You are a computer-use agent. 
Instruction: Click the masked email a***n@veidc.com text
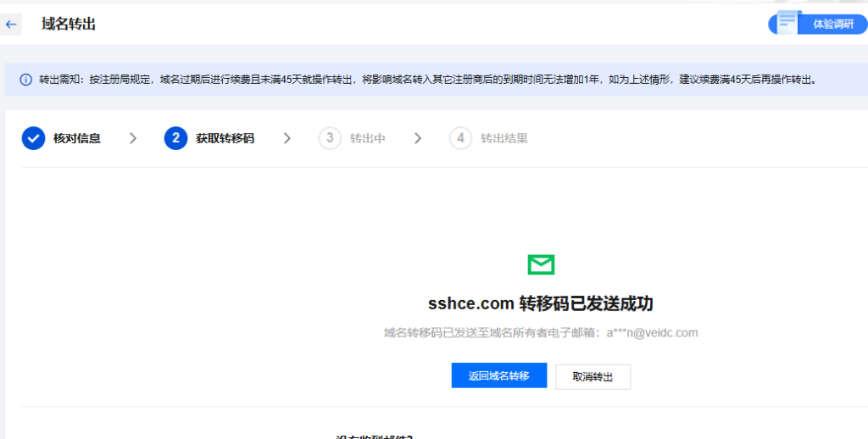(x=652, y=333)
